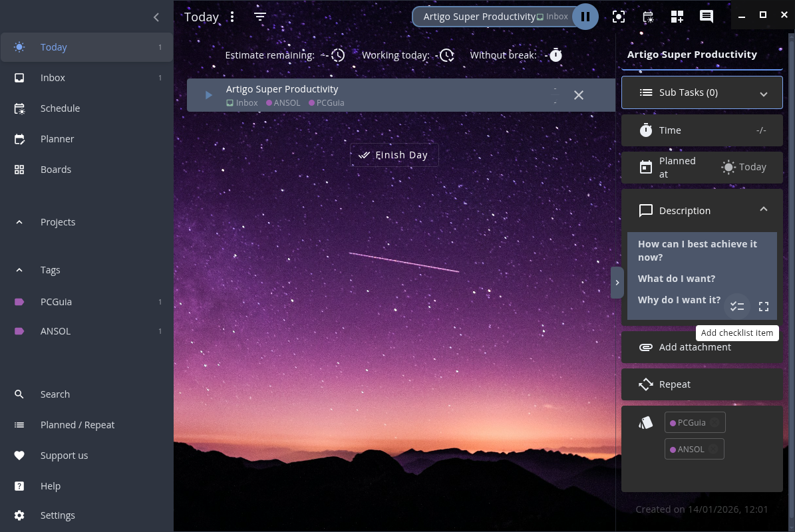Hide the task detail side panel

coord(617,283)
